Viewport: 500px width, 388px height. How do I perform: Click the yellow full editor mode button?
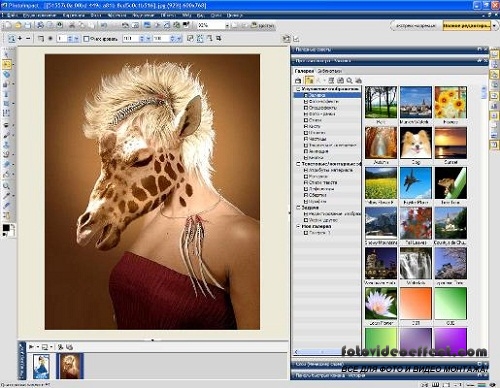467,26
